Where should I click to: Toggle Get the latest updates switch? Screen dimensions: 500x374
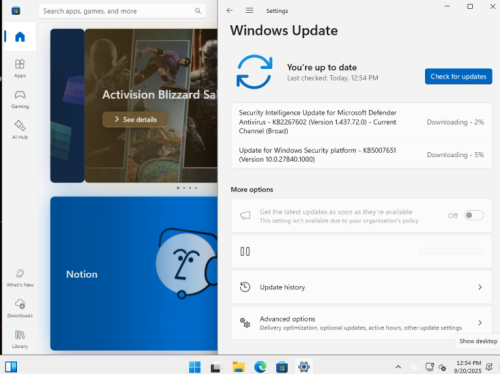click(x=474, y=215)
